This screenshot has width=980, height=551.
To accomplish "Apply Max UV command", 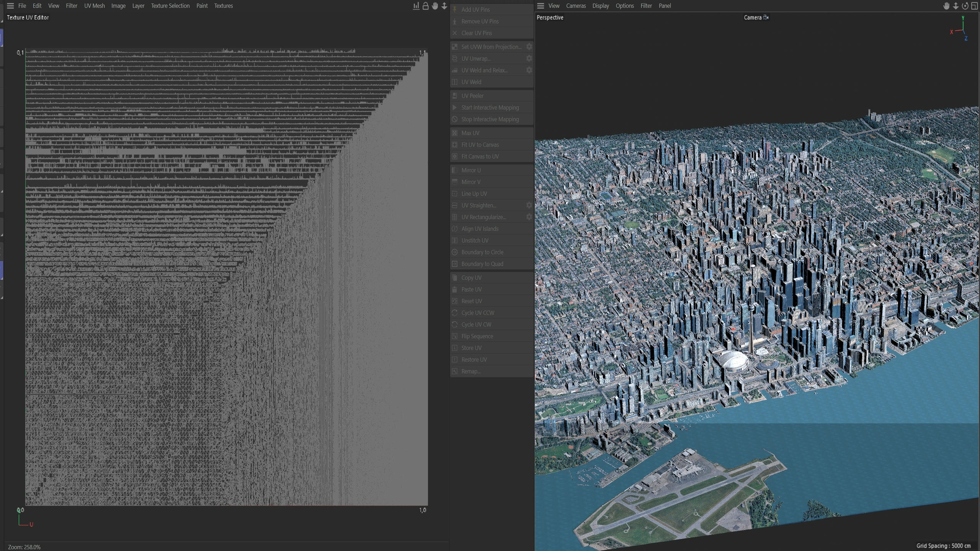I will tap(492, 133).
